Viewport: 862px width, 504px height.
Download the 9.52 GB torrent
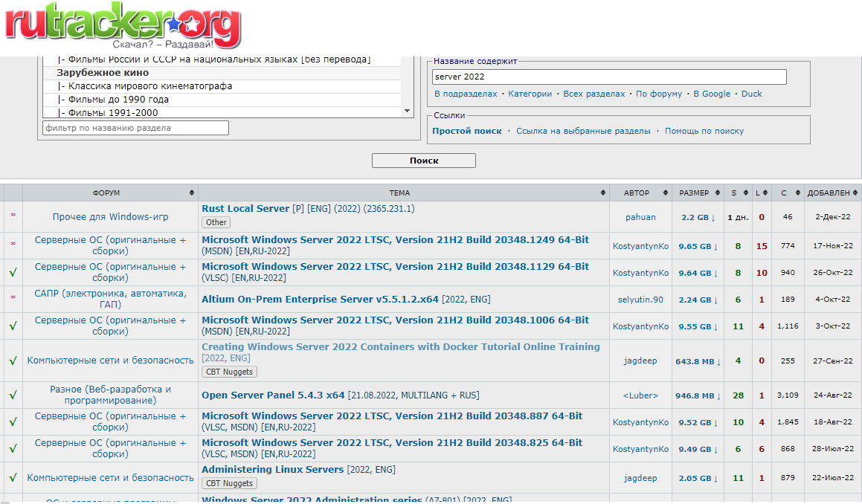698,423
